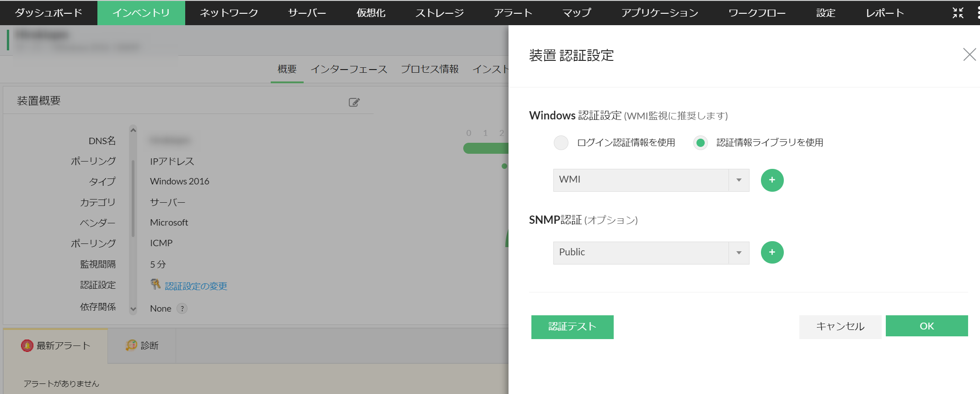Open the ストレージ menu
980x394 pixels.
coord(439,13)
